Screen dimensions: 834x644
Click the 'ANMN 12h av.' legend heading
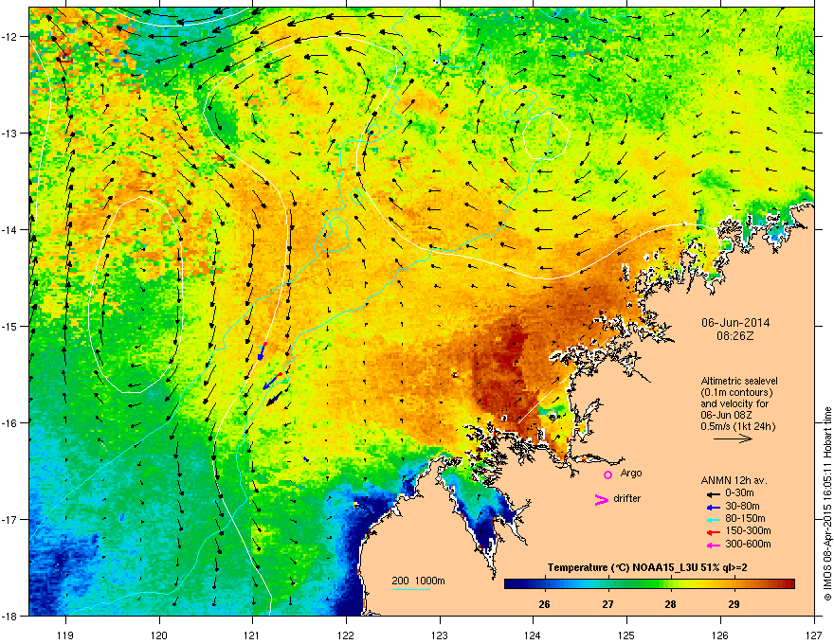pyautogui.click(x=734, y=480)
